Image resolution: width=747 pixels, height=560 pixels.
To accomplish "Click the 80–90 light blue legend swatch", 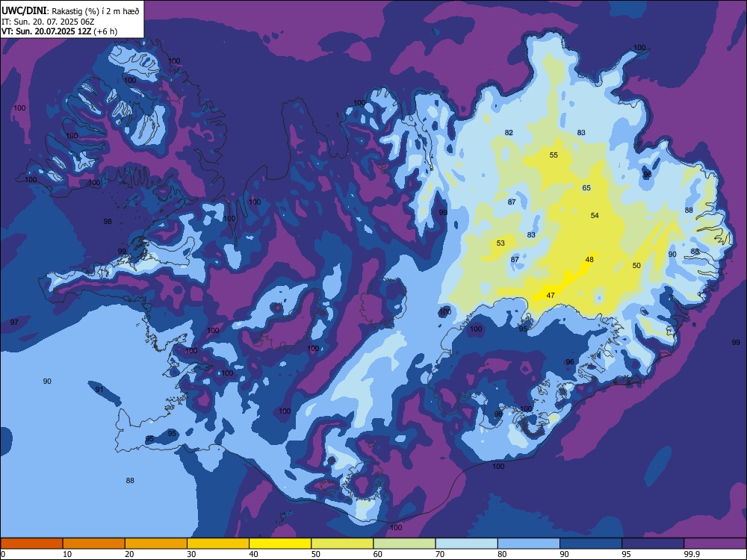I will (529, 544).
